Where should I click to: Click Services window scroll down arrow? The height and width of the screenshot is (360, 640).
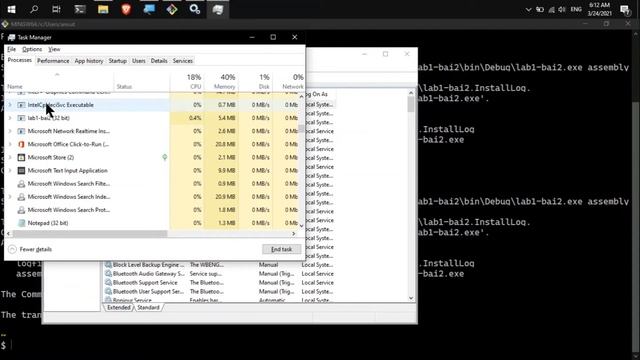(411, 298)
